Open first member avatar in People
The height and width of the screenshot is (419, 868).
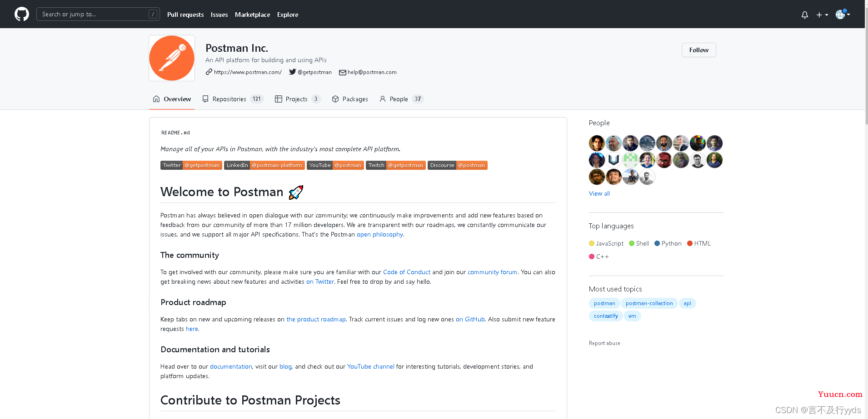click(x=597, y=143)
